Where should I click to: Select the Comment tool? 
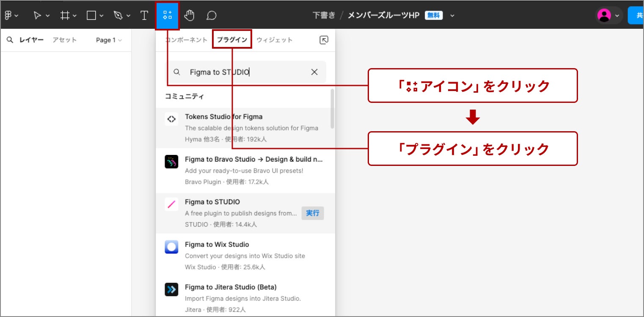(212, 16)
